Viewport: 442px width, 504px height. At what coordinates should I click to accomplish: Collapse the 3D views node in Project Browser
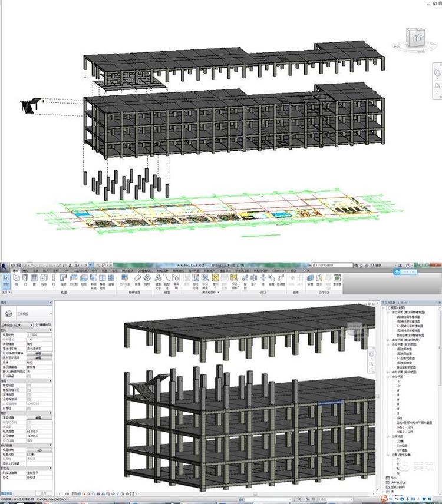[387, 436]
